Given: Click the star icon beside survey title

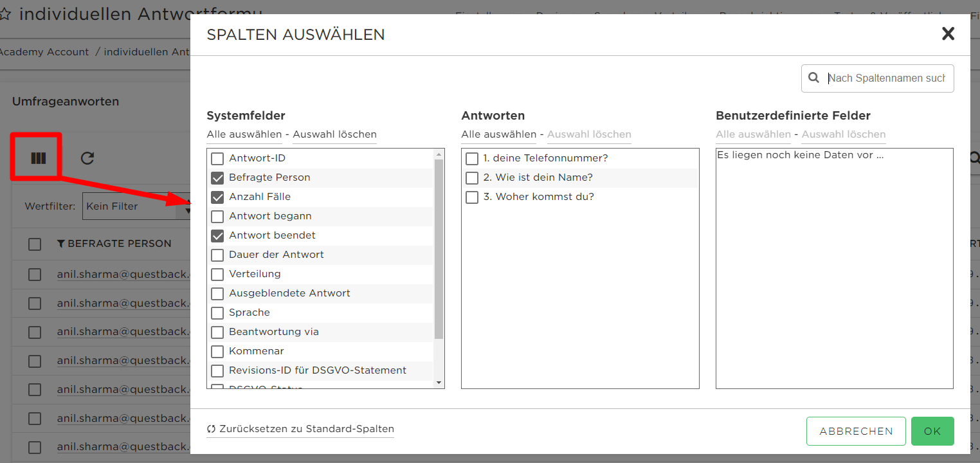Looking at the screenshot, I should 5,14.
